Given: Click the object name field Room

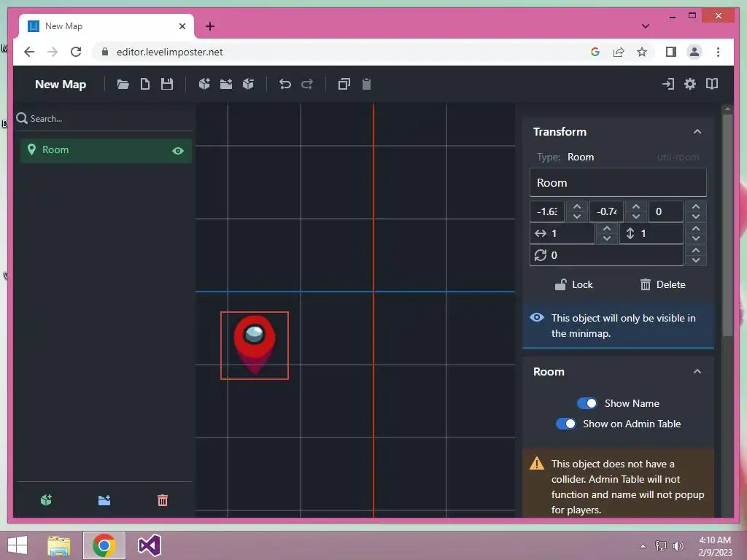Looking at the screenshot, I should [x=618, y=183].
